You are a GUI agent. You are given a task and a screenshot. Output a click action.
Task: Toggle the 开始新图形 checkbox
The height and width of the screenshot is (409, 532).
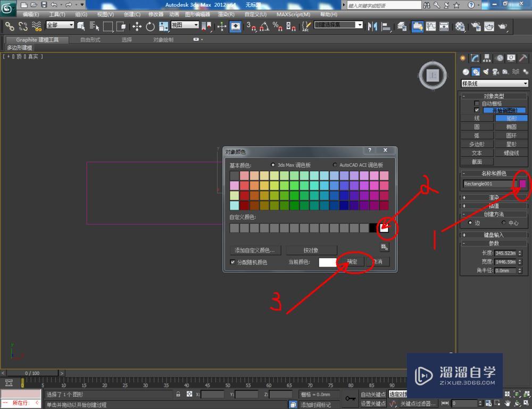476,110
